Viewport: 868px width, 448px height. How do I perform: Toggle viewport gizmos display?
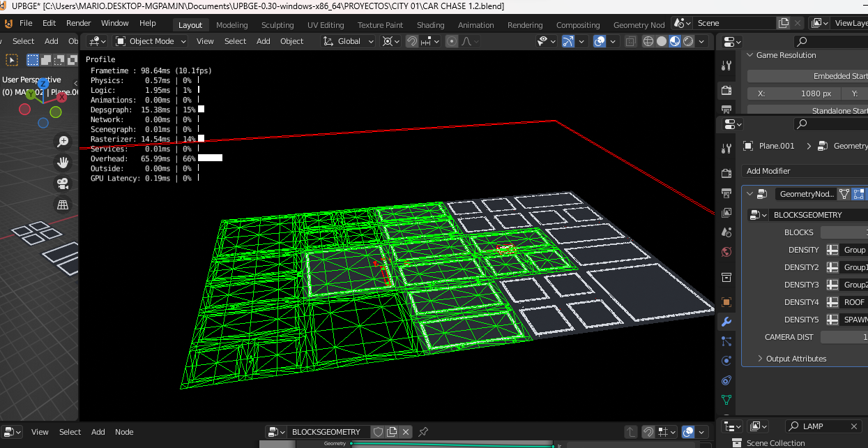(568, 41)
